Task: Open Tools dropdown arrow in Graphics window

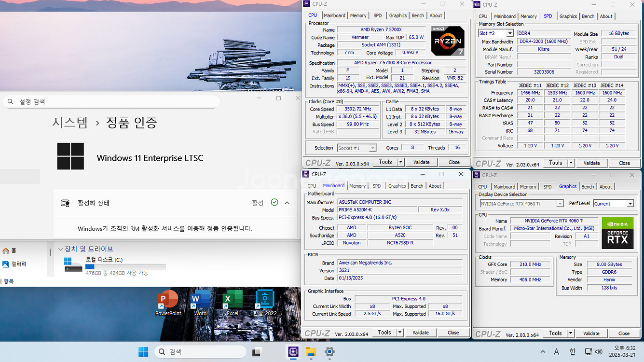Action: point(571,334)
